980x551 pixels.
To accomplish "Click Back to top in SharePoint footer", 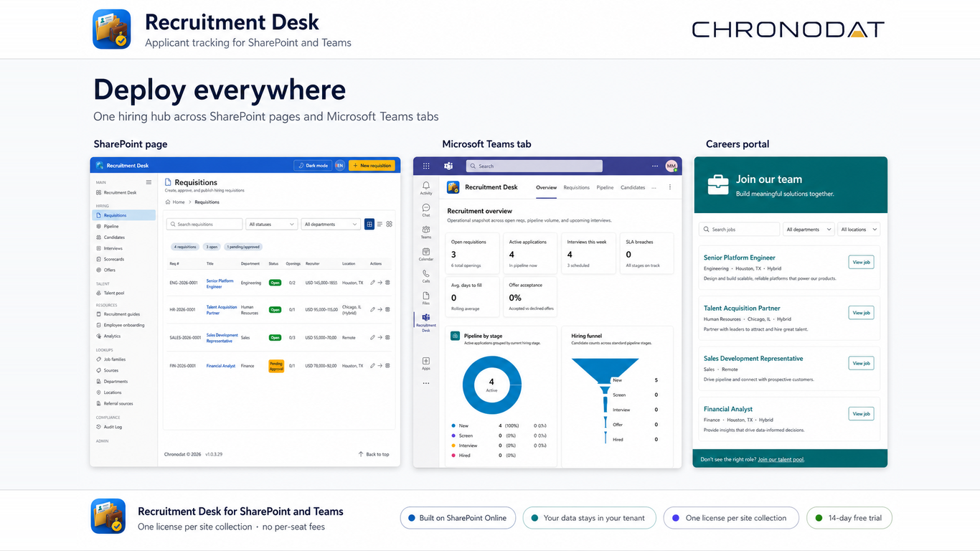I will click(374, 454).
